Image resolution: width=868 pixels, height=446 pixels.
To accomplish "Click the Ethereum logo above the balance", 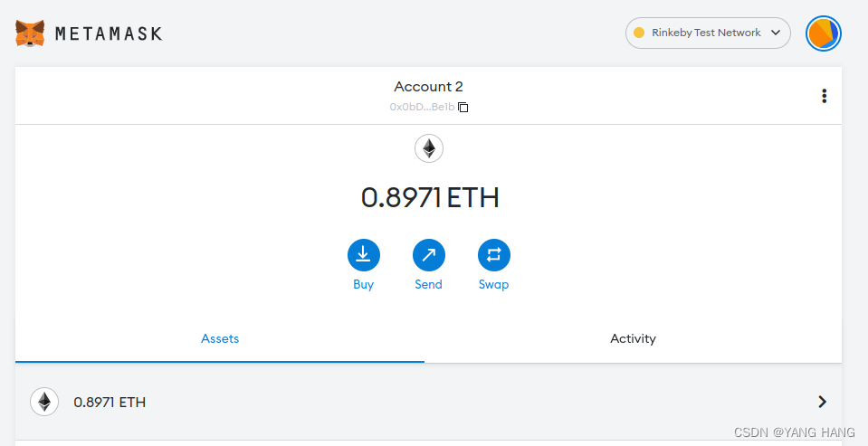I will [x=428, y=148].
